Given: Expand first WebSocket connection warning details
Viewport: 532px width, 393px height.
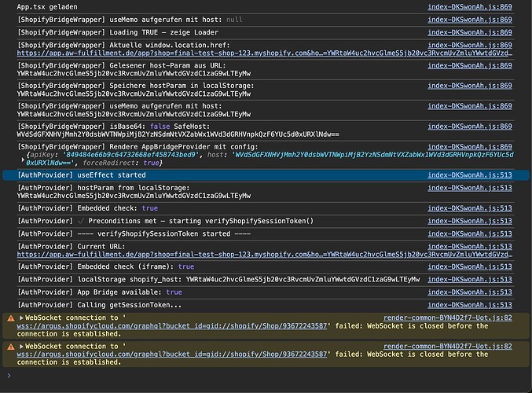Looking at the screenshot, I should (21, 318).
